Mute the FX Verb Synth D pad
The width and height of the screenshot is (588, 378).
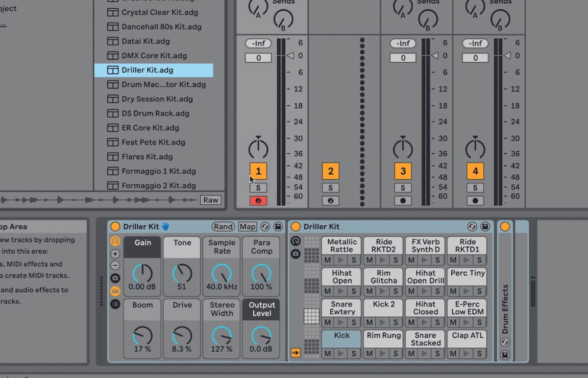coord(411,260)
